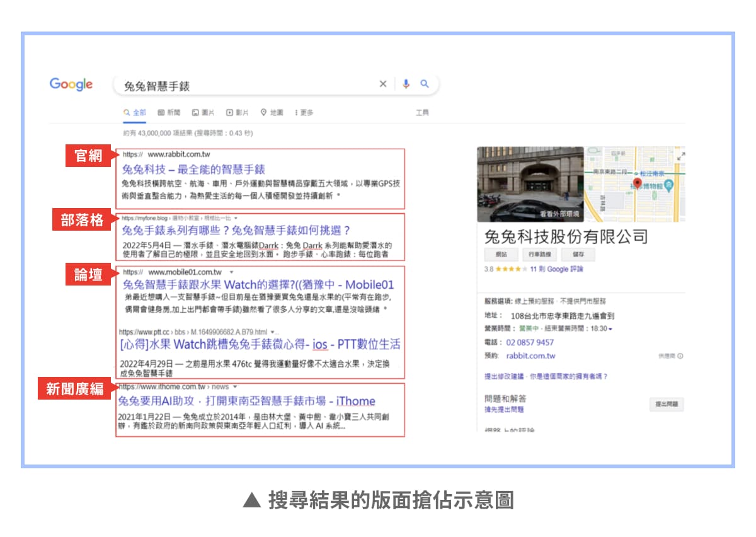The height and width of the screenshot is (537, 756).
Task: Switch to the 新聞 tab
Action: pyautogui.click(x=169, y=112)
